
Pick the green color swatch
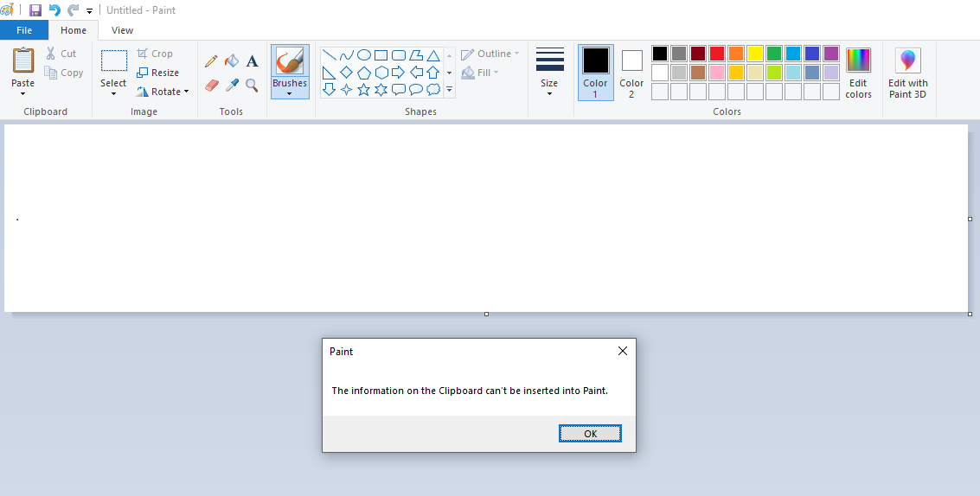point(774,54)
